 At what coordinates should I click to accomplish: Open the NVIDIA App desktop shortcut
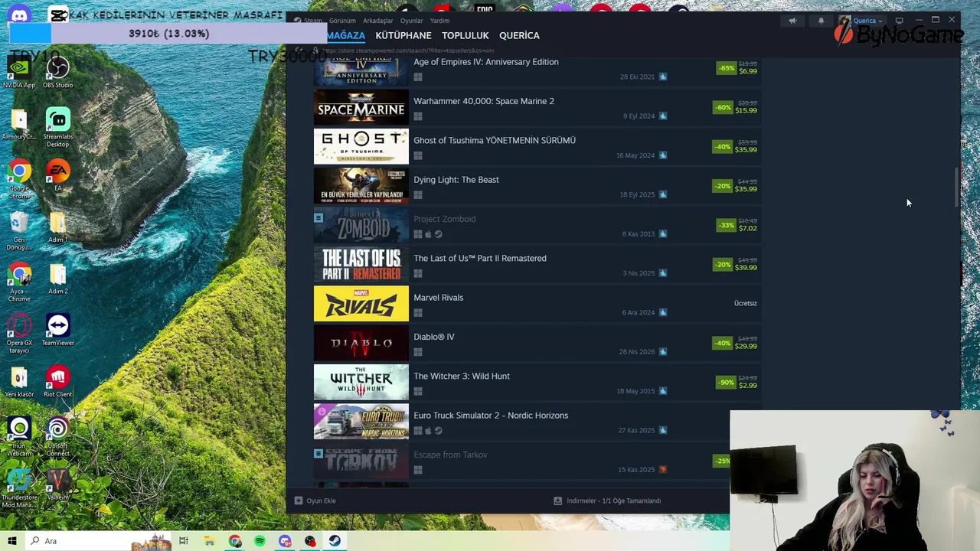tap(19, 73)
